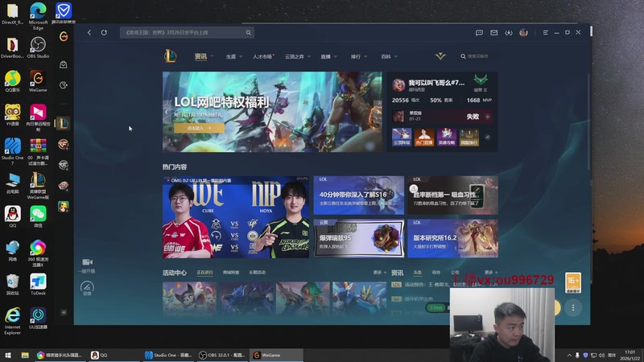Open the 英雄攻略 shortcut tile
The height and width of the screenshot is (362, 644).
pos(447,137)
